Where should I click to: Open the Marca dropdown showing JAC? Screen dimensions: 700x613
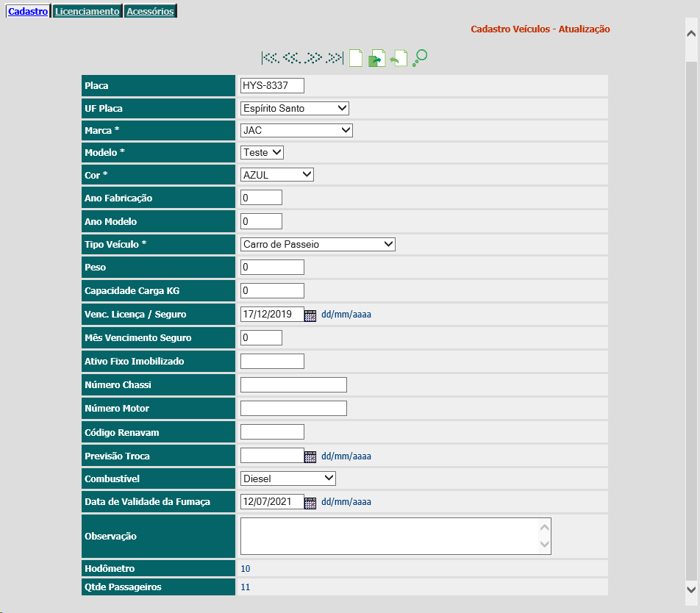click(296, 130)
